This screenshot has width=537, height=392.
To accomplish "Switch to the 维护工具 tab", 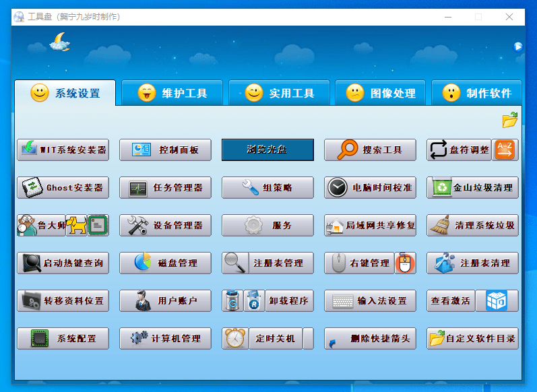I will click(x=172, y=93).
